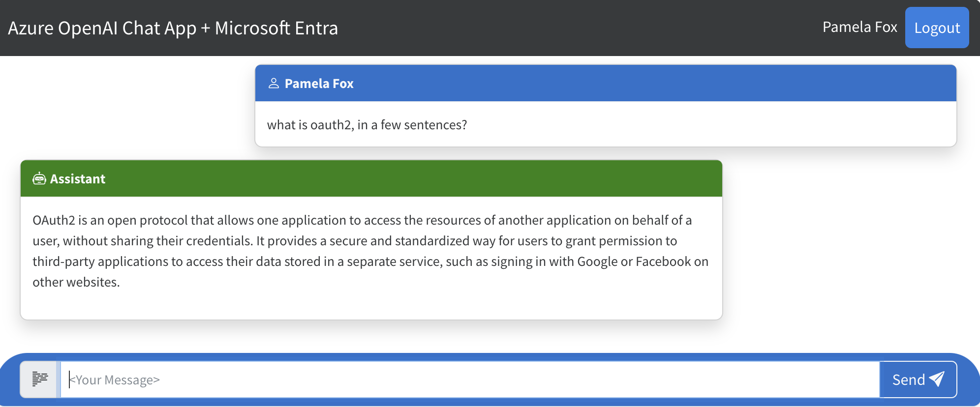
Task: Click the Pamela Fox message header
Action: 606,83
